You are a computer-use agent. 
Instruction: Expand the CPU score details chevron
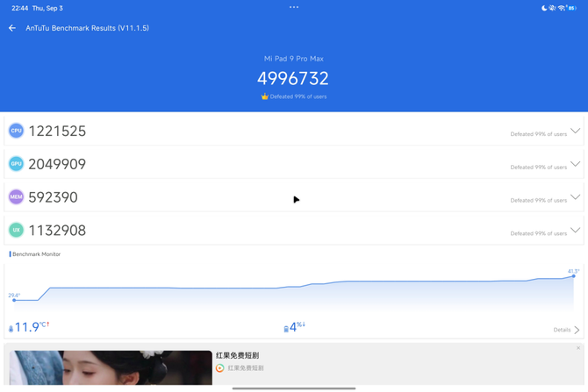pos(575,131)
